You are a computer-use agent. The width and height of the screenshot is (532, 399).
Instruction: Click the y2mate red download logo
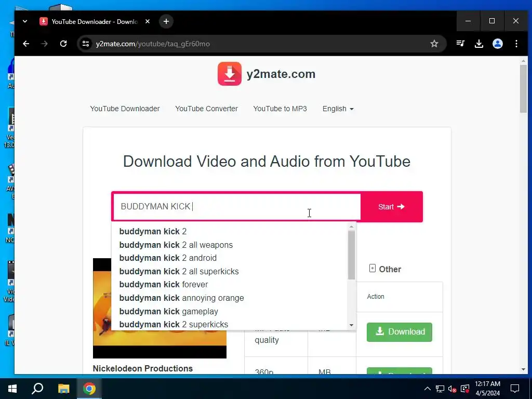coord(230,74)
